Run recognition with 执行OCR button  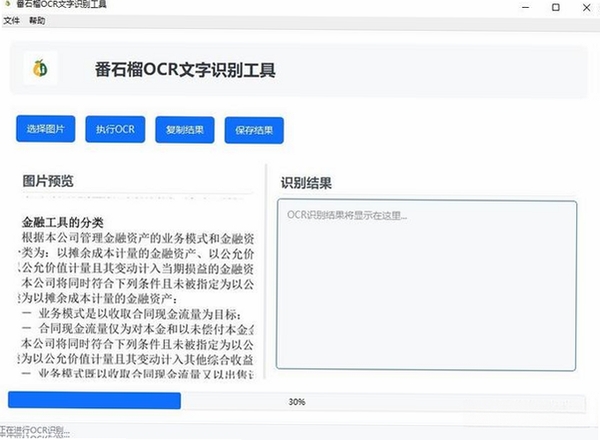pyautogui.click(x=115, y=129)
